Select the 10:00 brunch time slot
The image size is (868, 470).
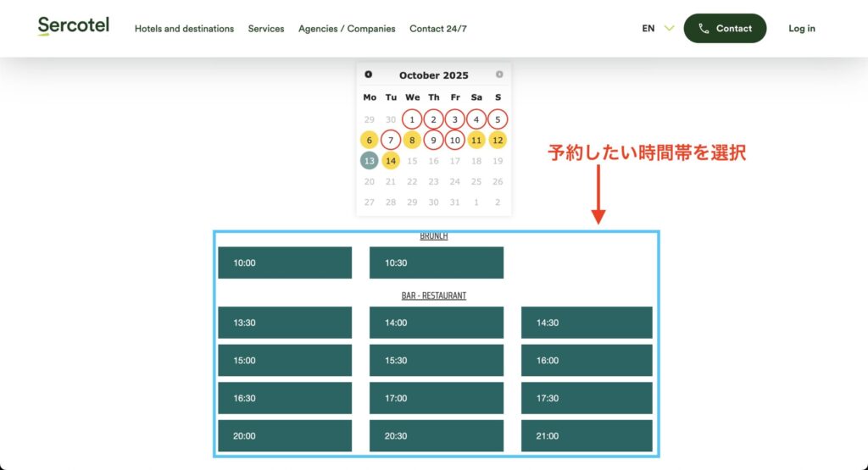[285, 263]
